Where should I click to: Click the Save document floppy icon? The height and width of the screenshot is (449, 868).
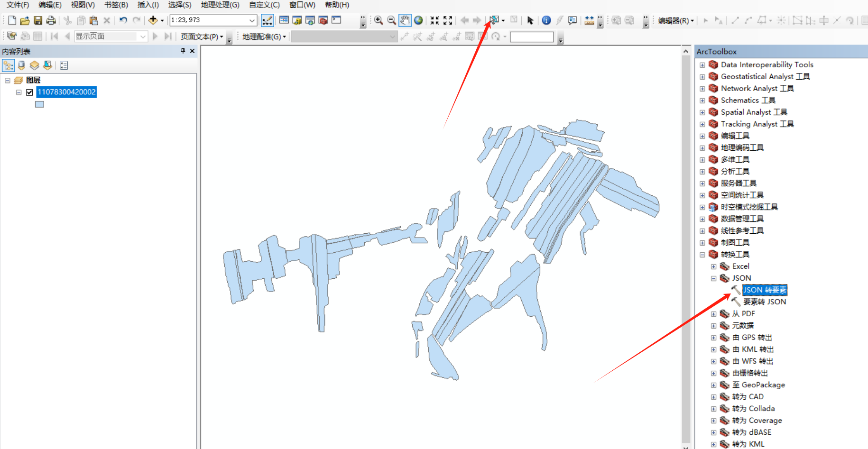(38, 20)
